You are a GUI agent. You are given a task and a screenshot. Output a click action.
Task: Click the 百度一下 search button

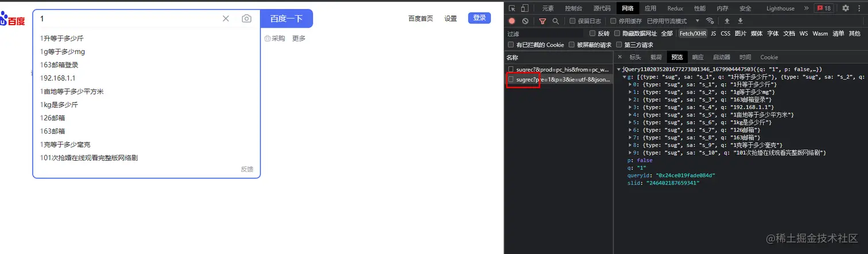(x=286, y=18)
